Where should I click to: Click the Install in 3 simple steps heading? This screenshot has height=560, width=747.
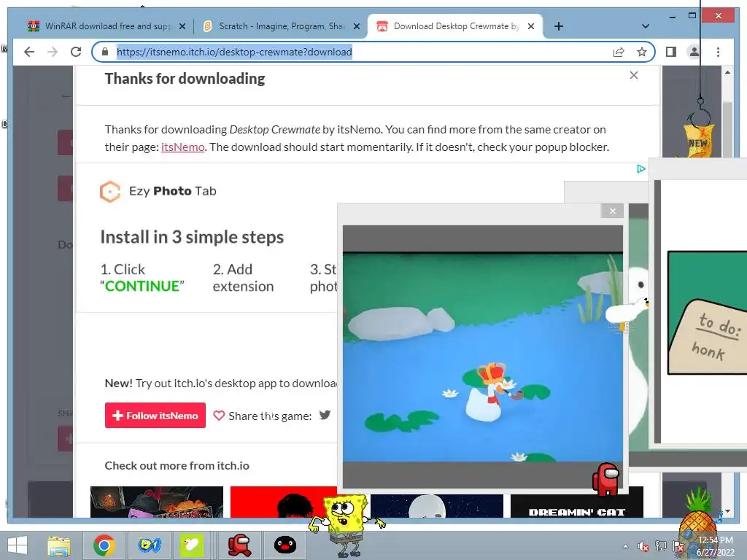click(192, 237)
